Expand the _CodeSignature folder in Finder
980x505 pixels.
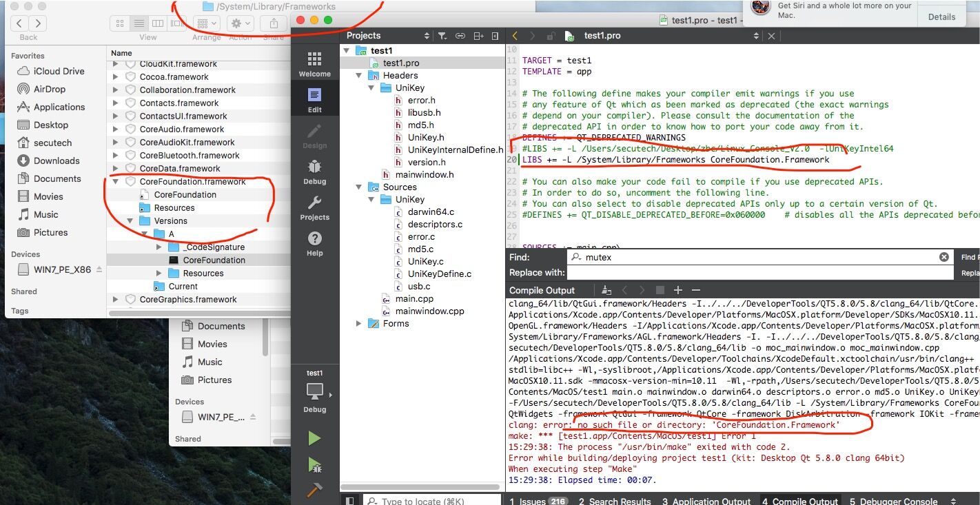tap(158, 247)
